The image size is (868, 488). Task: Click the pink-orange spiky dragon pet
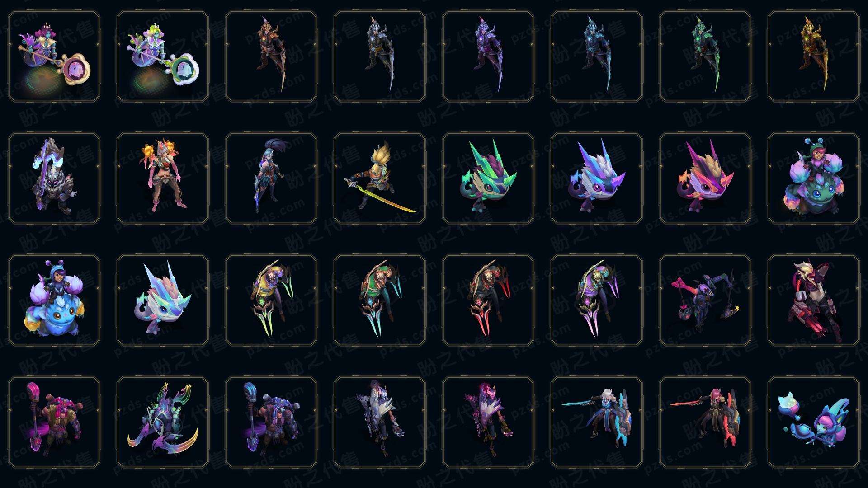[705, 178]
